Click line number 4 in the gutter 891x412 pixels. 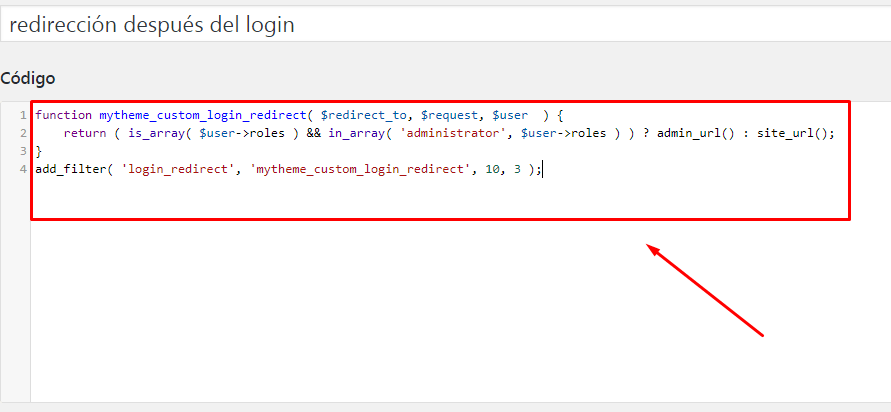point(23,169)
